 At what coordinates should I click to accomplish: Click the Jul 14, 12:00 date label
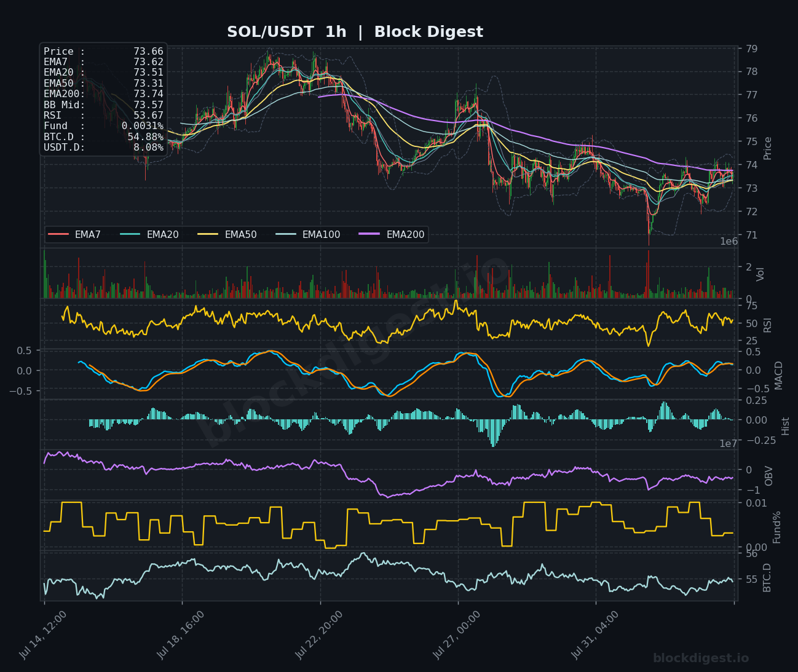pos(44,634)
